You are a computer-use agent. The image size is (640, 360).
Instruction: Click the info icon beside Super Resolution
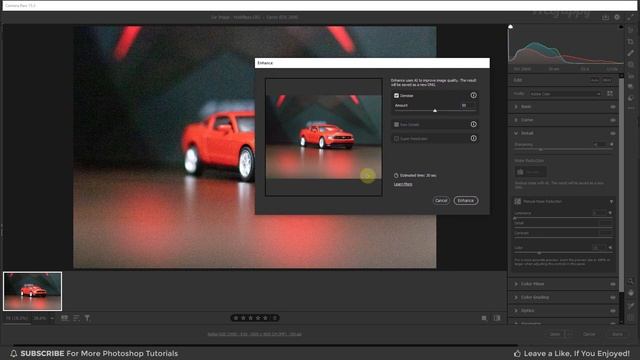pos(473,138)
